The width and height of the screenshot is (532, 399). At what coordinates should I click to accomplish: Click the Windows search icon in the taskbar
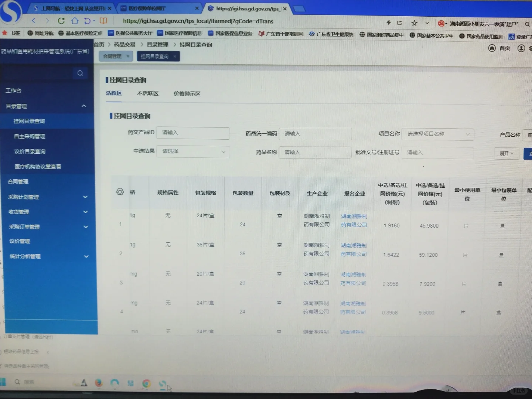tap(17, 382)
